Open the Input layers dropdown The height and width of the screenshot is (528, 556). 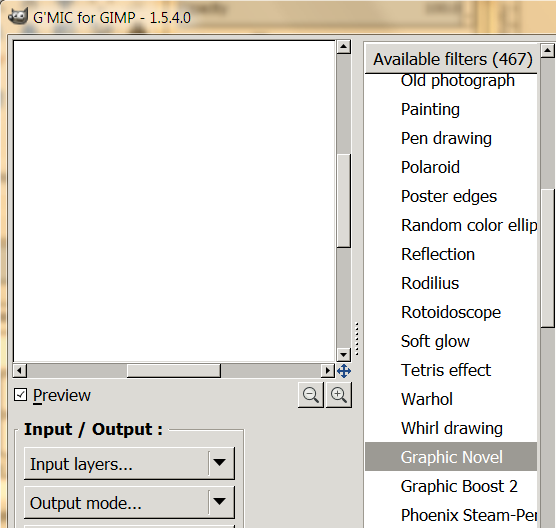(129, 463)
